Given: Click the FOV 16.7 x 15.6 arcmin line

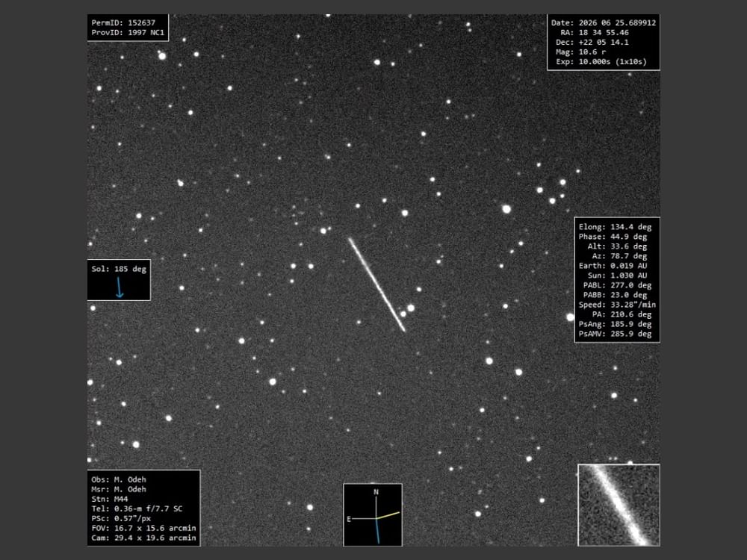Looking at the screenshot, I should click(144, 528).
